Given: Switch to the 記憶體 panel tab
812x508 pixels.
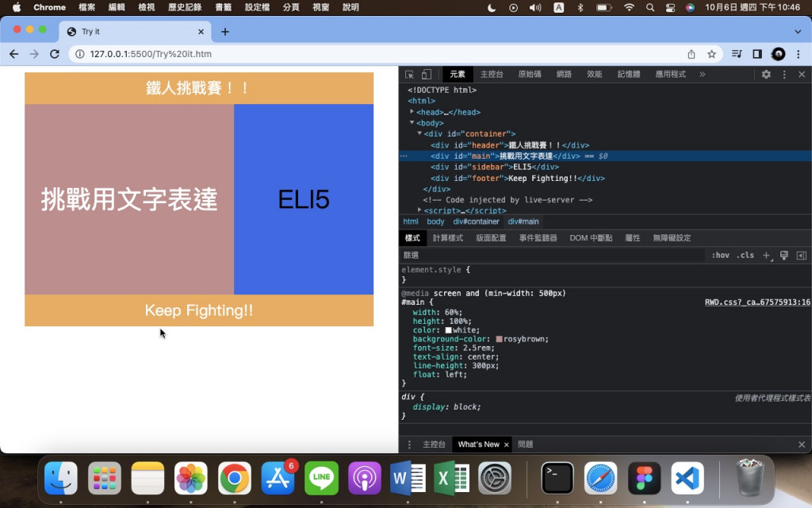Looking at the screenshot, I should click(628, 74).
